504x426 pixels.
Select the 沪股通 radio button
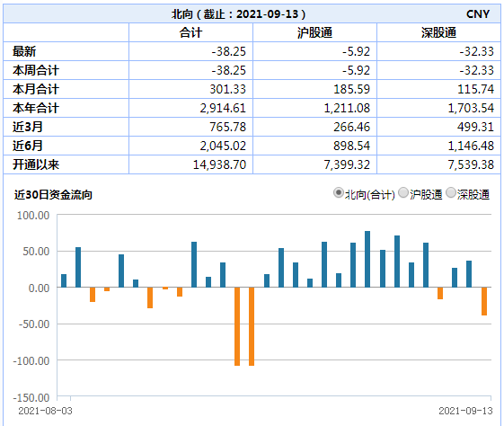coord(403,193)
